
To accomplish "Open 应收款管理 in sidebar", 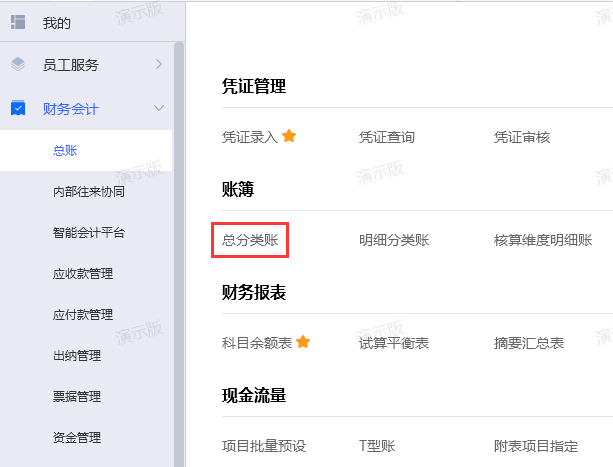I will 82,273.
